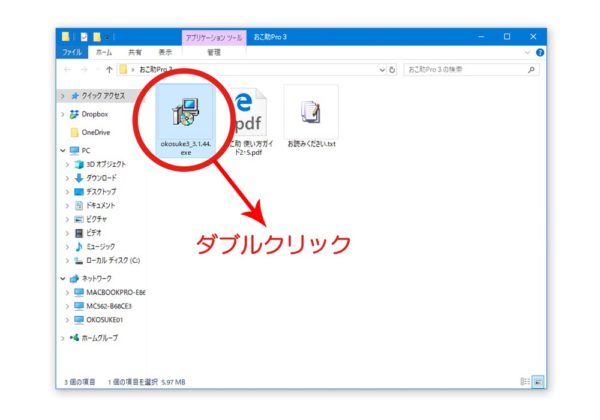Select the MC562-B68CE3 network device
Viewport: 600px width, 420px height.
pos(109,306)
